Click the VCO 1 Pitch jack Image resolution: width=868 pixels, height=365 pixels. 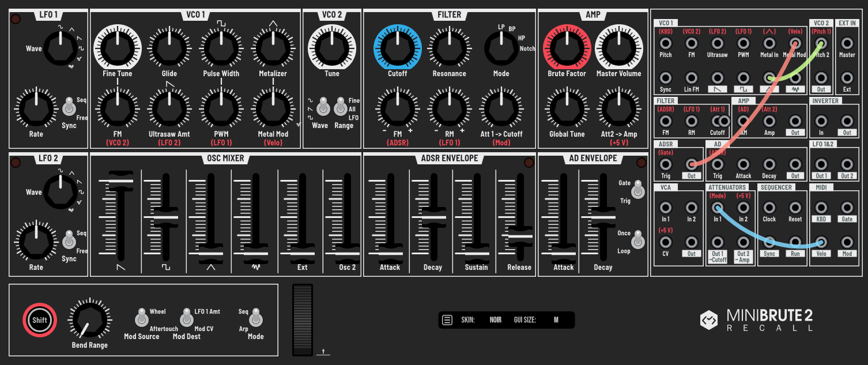click(x=665, y=44)
